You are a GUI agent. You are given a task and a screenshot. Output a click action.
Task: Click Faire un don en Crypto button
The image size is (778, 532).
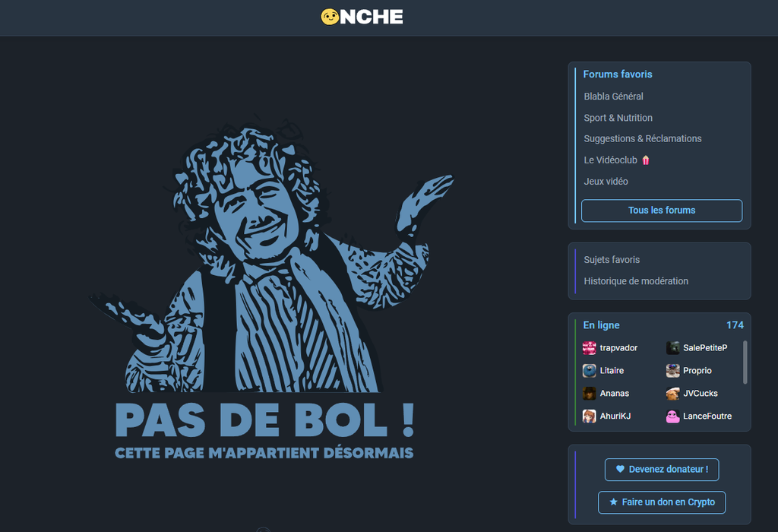(x=662, y=502)
